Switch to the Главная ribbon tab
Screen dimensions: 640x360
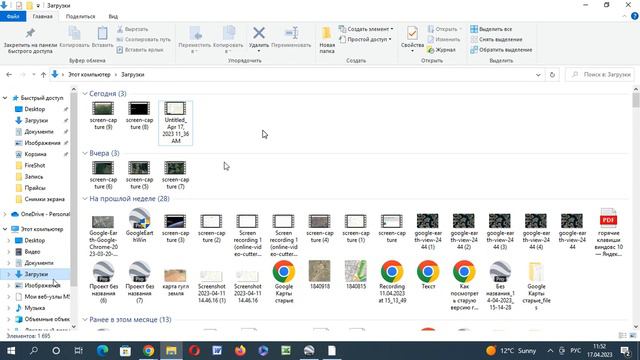[42, 17]
